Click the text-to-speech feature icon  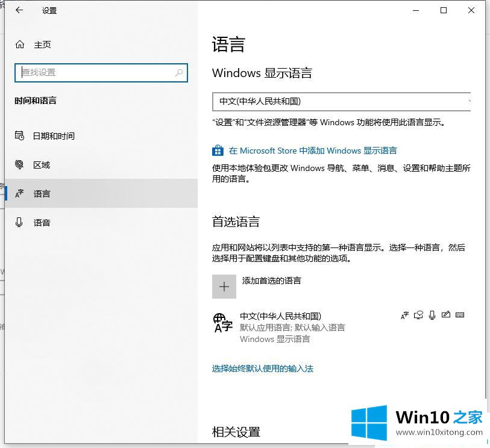click(418, 316)
